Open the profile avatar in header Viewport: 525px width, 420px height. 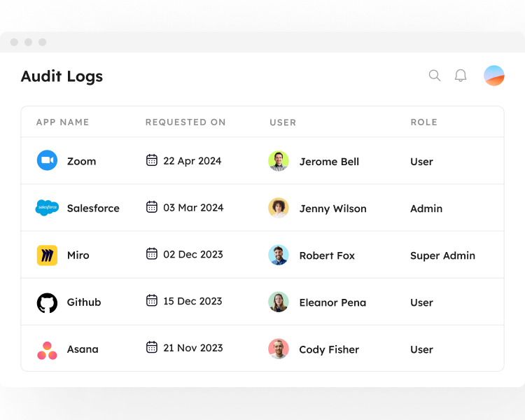click(494, 76)
